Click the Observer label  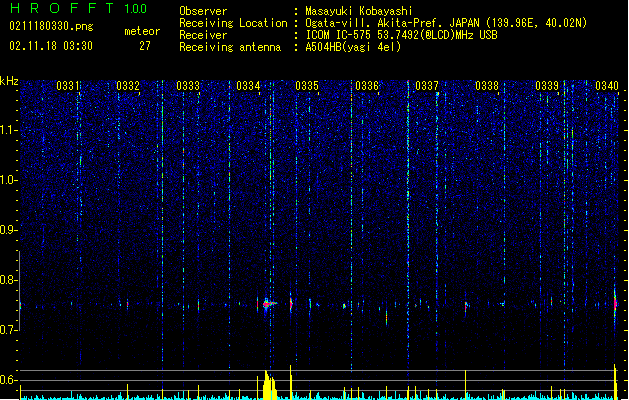pyautogui.click(x=203, y=11)
